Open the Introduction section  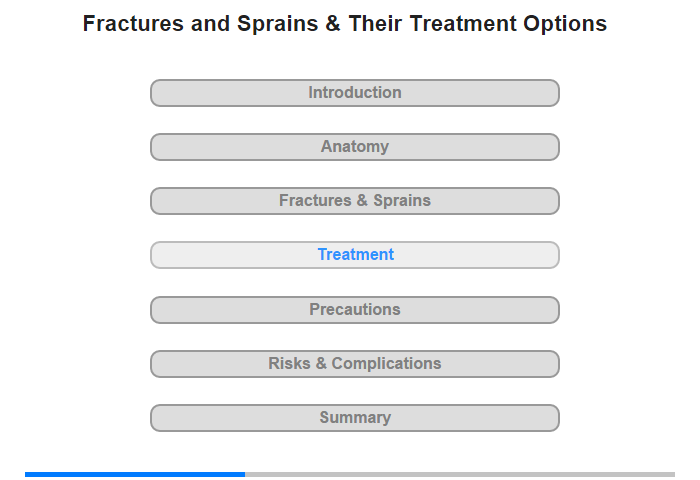coord(354,93)
